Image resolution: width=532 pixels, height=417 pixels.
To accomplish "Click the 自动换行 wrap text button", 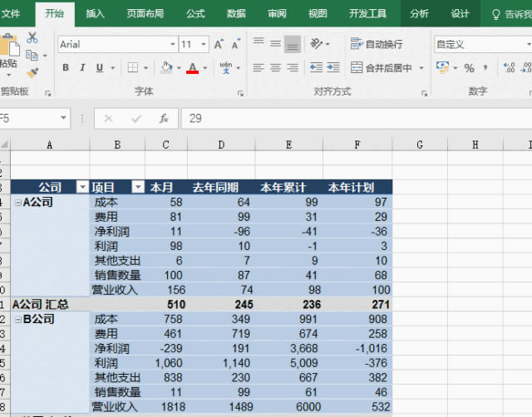I will point(377,44).
